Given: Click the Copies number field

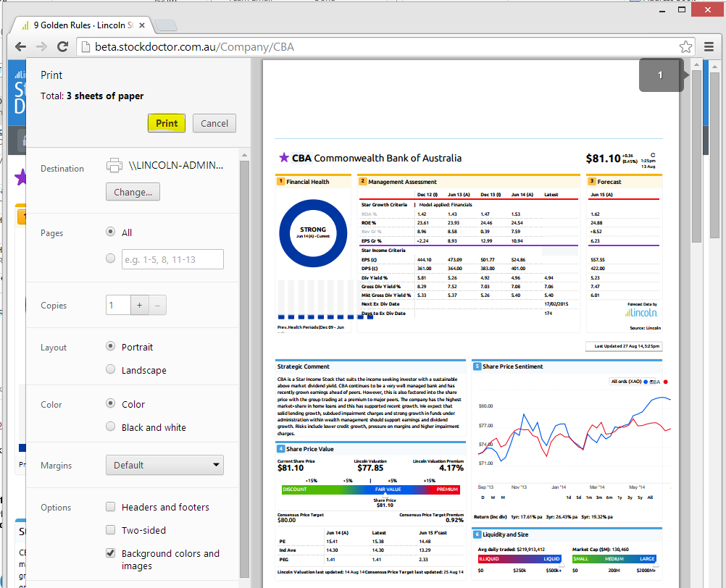Looking at the screenshot, I should click(118, 305).
